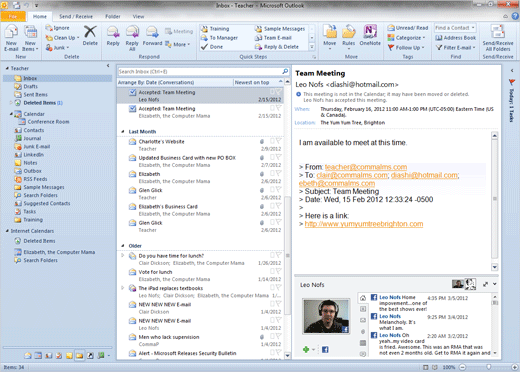Open the Address Book
520x372 pixels.
(456, 38)
